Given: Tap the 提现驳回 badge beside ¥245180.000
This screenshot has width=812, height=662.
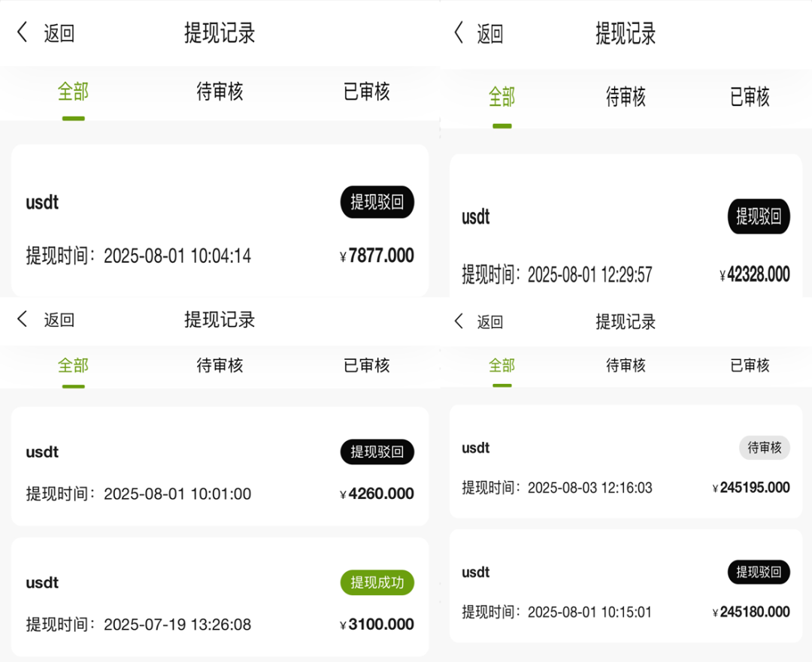Looking at the screenshot, I should tap(759, 572).
